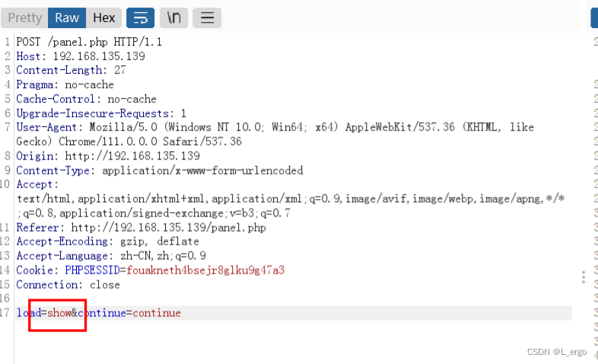Click the Host header value 192.168.135.139

[x=99, y=56]
